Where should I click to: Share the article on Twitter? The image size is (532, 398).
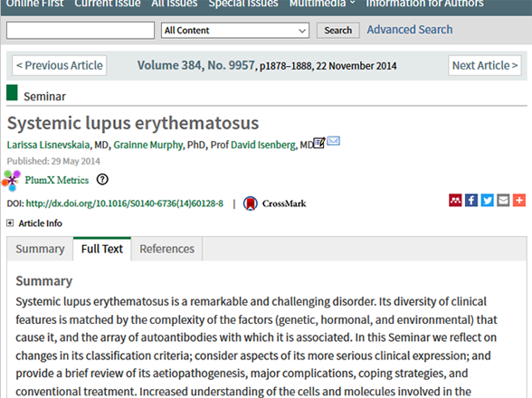pyautogui.click(x=487, y=200)
